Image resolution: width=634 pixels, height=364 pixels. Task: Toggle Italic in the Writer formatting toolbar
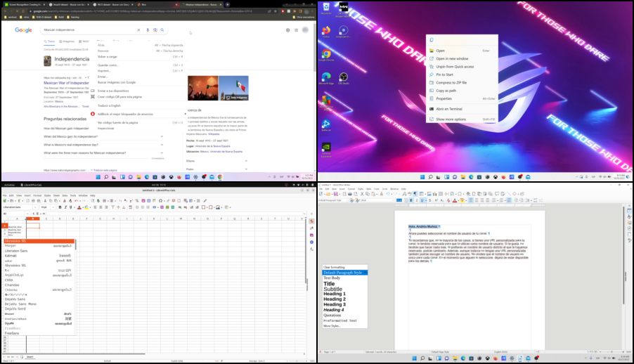[417, 200]
